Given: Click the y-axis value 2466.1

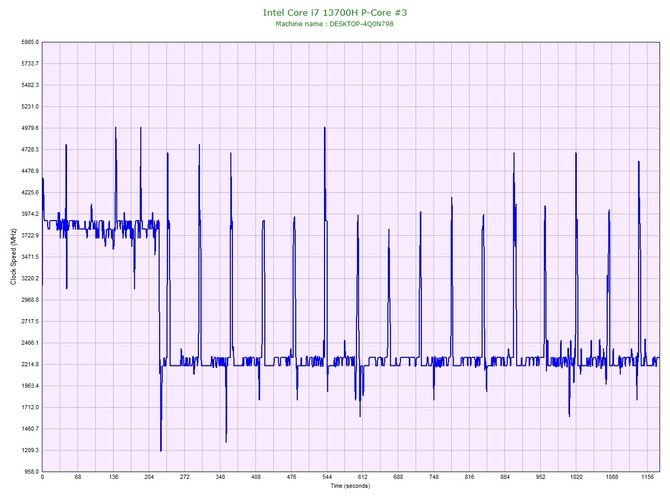Looking at the screenshot, I should 30,343.
